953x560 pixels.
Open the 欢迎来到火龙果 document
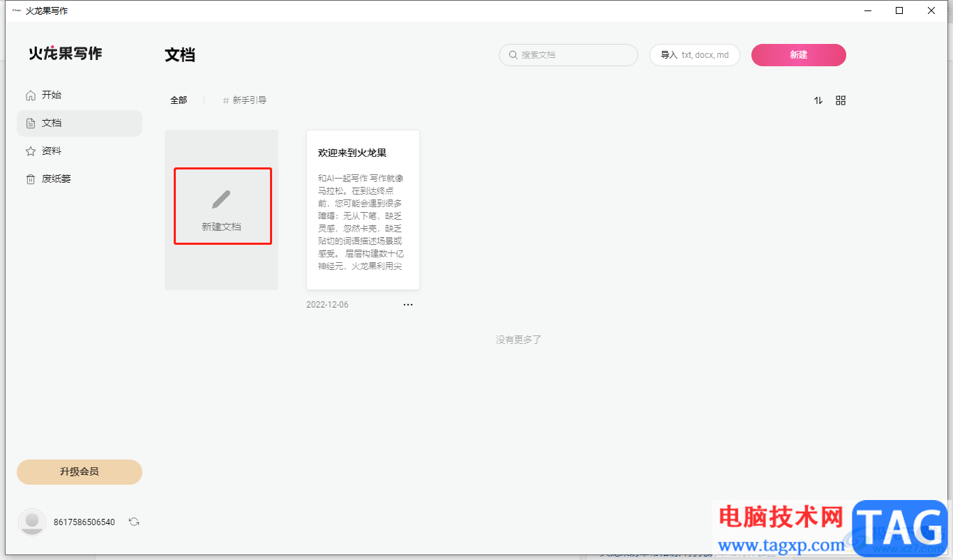click(x=363, y=210)
